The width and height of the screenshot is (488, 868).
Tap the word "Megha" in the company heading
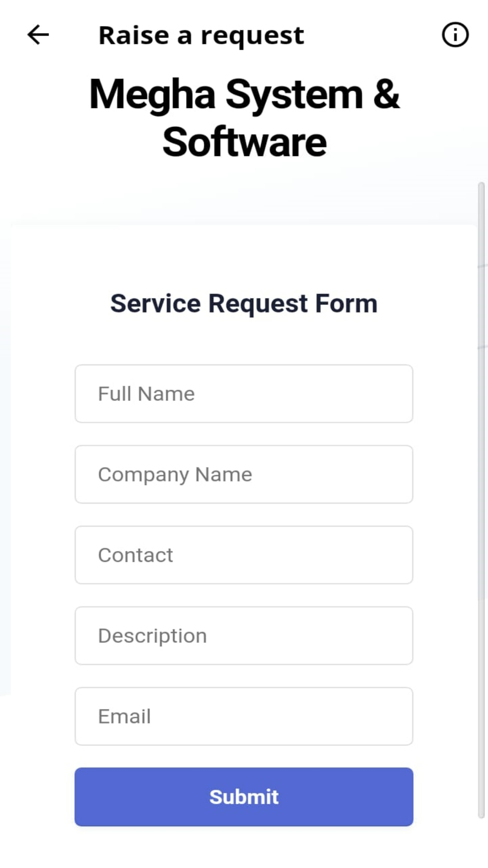[x=152, y=94]
